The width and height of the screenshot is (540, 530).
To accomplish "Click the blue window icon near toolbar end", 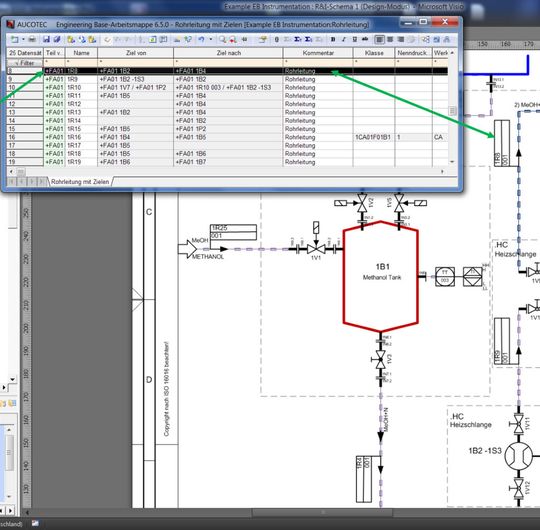I will [x=436, y=40].
